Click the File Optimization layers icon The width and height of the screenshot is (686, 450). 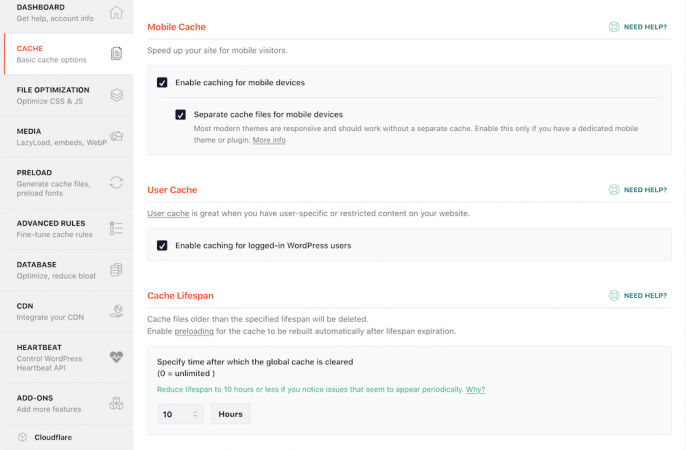116,95
